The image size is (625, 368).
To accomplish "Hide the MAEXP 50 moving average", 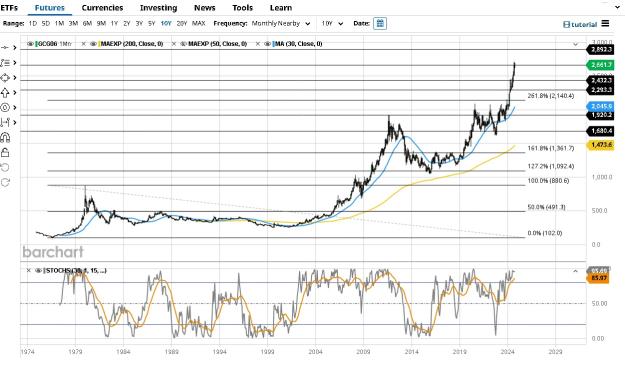I will click(184, 44).
